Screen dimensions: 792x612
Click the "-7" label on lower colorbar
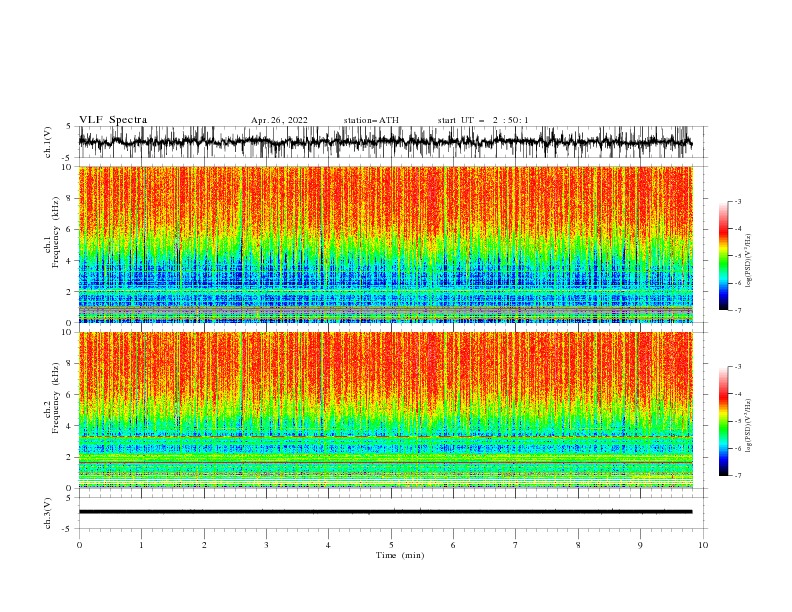(x=737, y=475)
